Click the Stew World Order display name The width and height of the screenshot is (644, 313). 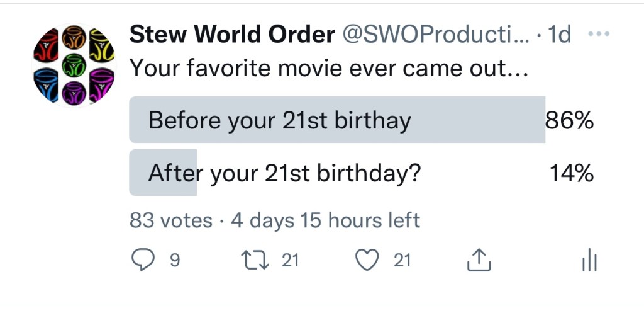(x=231, y=35)
